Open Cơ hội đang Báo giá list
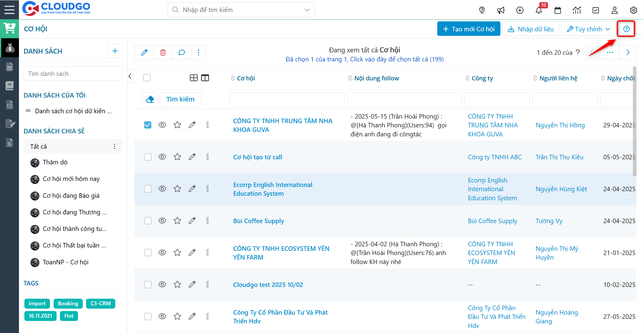644x333 pixels. click(x=71, y=196)
